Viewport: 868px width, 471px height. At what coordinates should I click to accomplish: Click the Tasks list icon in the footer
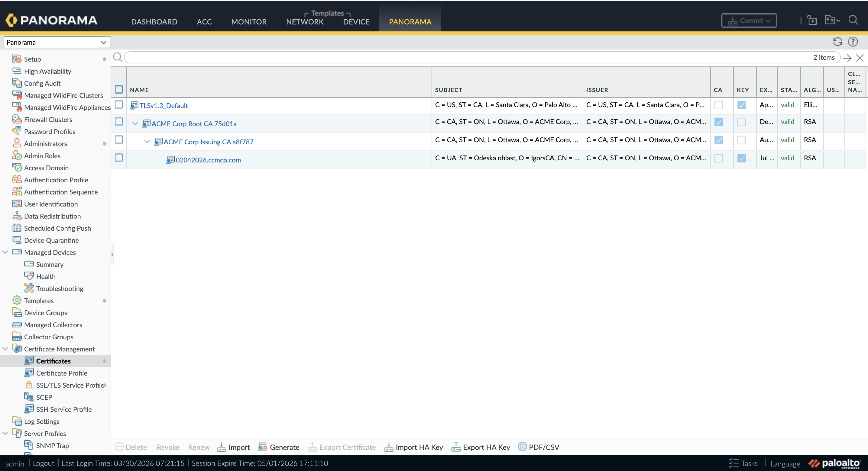pos(734,463)
